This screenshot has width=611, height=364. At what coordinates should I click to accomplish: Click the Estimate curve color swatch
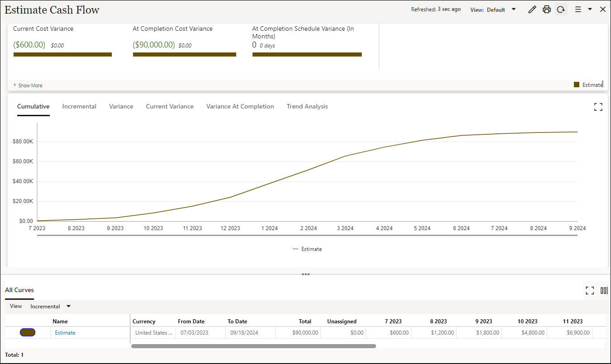pyautogui.click(x=28, y=332)
